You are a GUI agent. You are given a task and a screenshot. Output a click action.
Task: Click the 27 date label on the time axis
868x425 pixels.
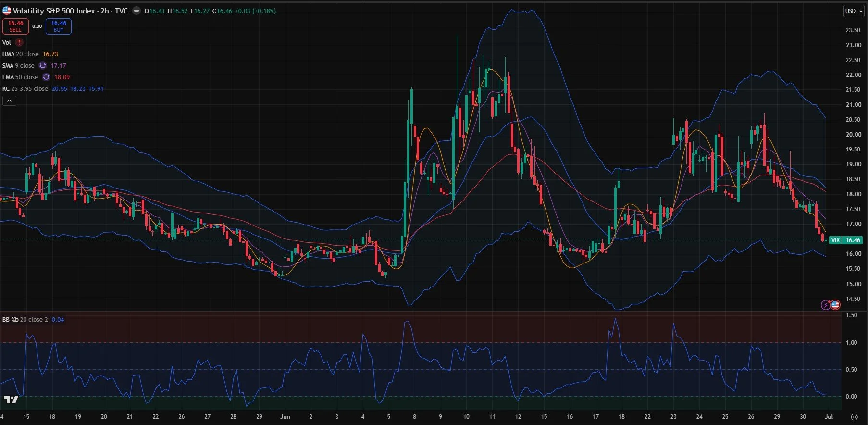point(207,416)
